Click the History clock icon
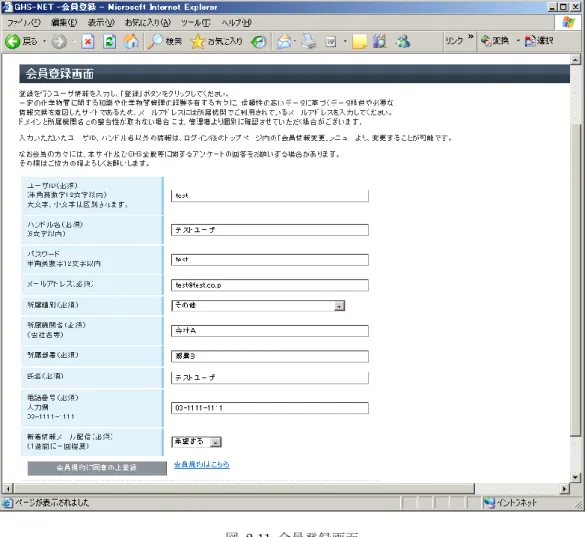Image resolution: width=585 pixels, height=537 pixels. (x=259, y=41)
